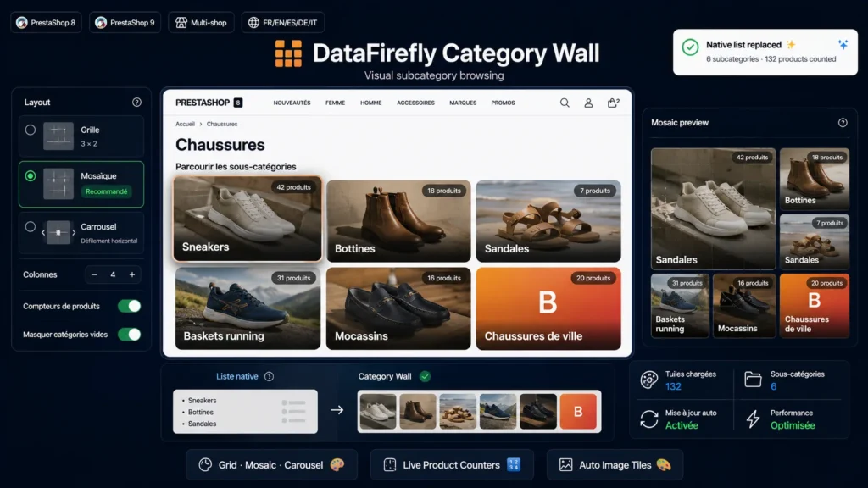Click the Liste native label
868x488 pixels.
coord(237,377)
